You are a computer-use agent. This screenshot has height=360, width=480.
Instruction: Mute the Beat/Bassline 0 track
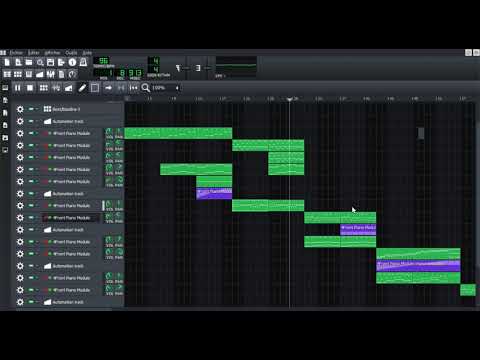click(x=31, y=109)
